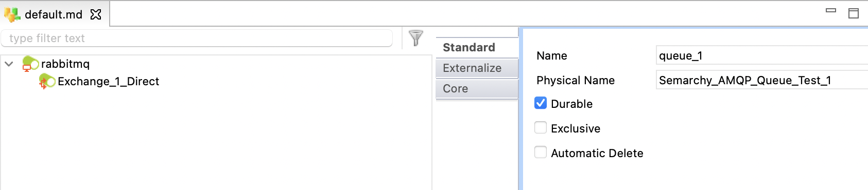Close the default.md editor tab
This screenshot has width=868, height=190.
[x=96, y=14]
